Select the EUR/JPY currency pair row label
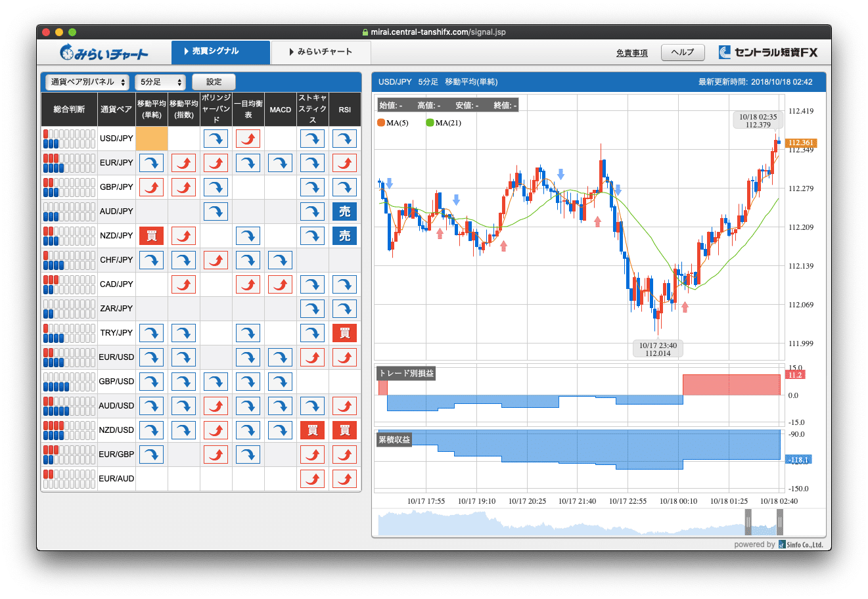Screen dimensions: 868x599 point(116,163)
